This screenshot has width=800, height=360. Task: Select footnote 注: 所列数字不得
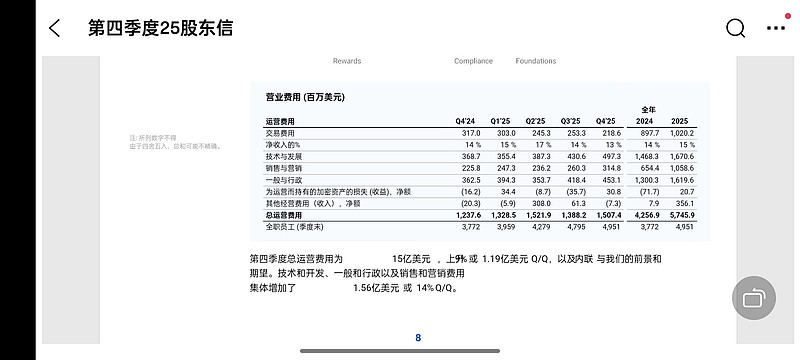click(153, 138)
